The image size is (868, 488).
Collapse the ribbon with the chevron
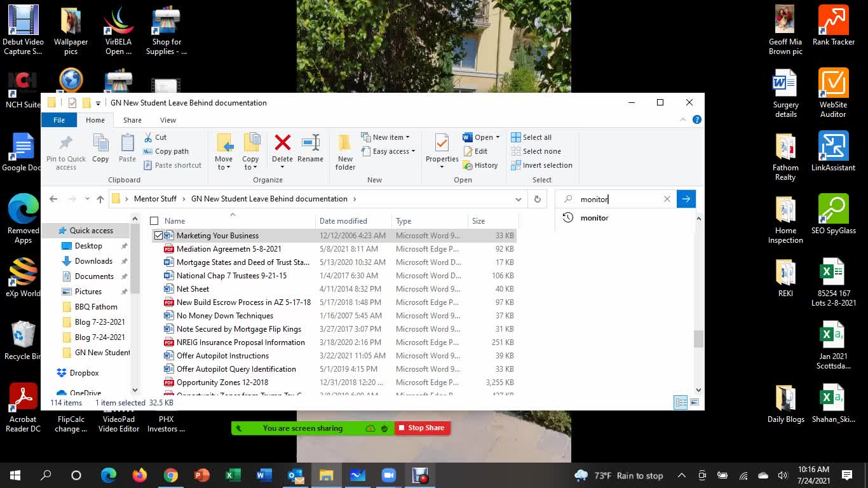pyautogui.click(x=684, y=119)
